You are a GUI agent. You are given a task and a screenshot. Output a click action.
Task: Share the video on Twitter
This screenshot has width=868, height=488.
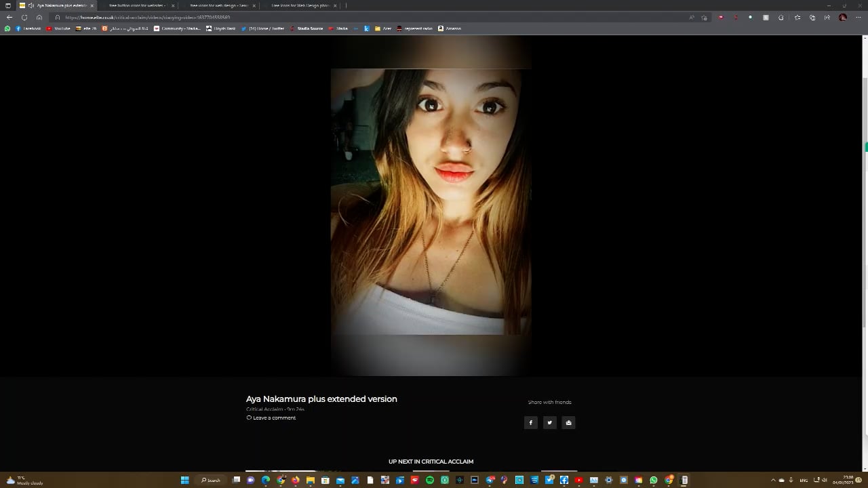[549, 422]
